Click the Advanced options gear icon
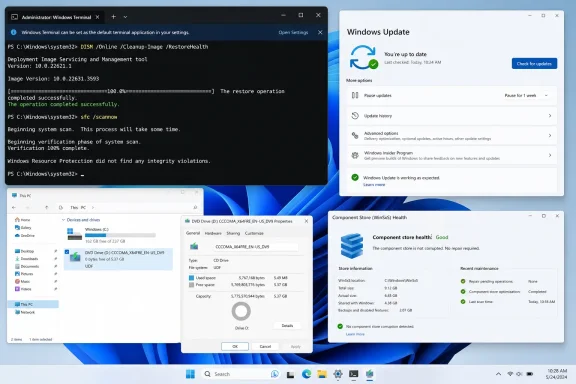Screen dimensions: 576x384 point(355,136)
